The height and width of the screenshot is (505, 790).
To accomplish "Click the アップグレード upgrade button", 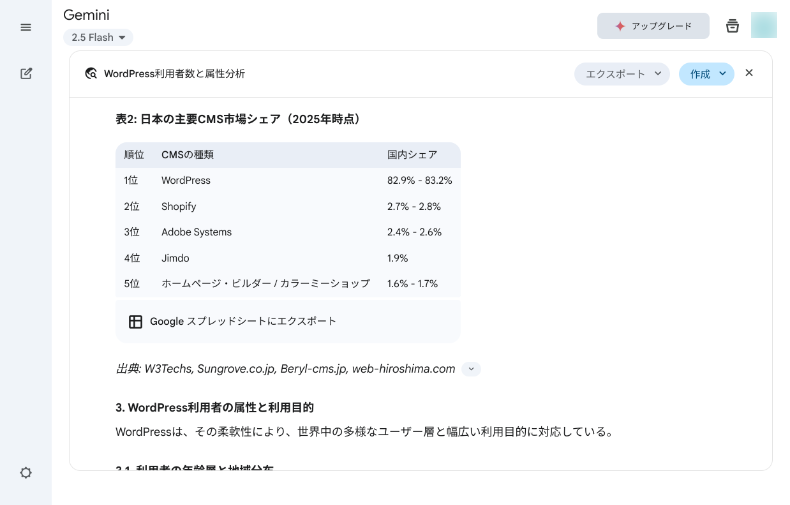I will (x=653, y=26).
